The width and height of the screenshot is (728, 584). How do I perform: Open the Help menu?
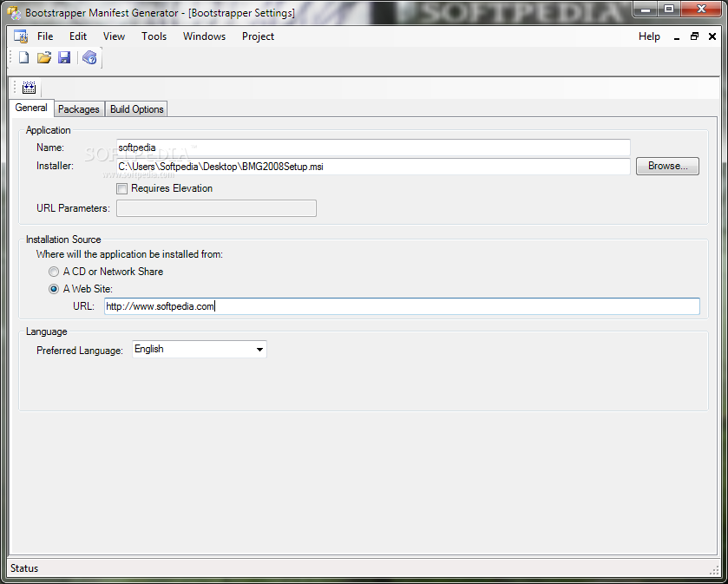(x=649, y=36)
